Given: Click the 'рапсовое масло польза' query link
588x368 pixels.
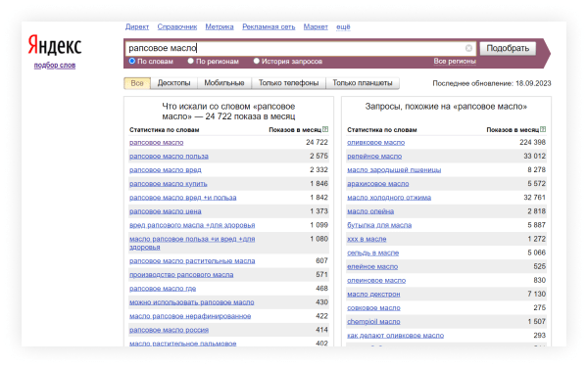Looking at the screenshot, I should click(x=169, y=157).
